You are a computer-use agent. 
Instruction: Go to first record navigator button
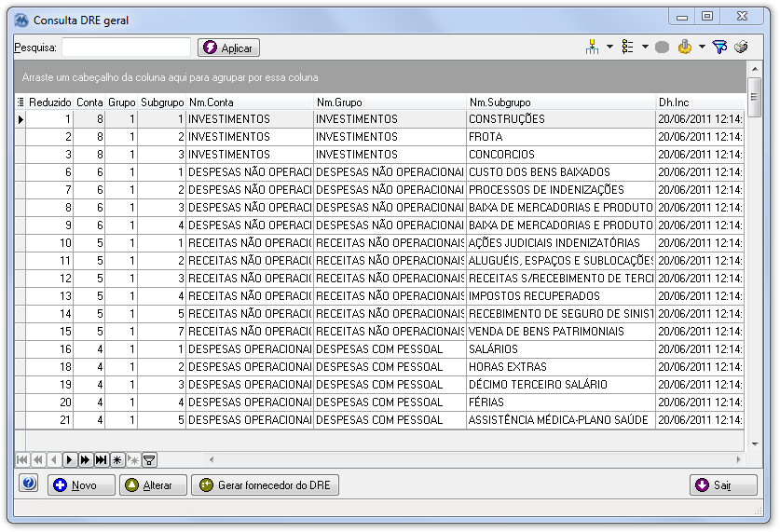21,460
